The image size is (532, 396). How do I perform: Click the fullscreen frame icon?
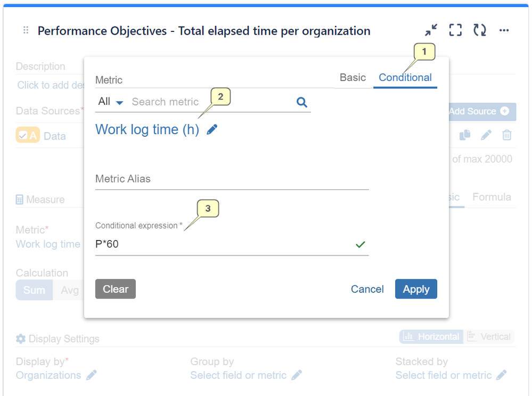(x=455, y=30)
